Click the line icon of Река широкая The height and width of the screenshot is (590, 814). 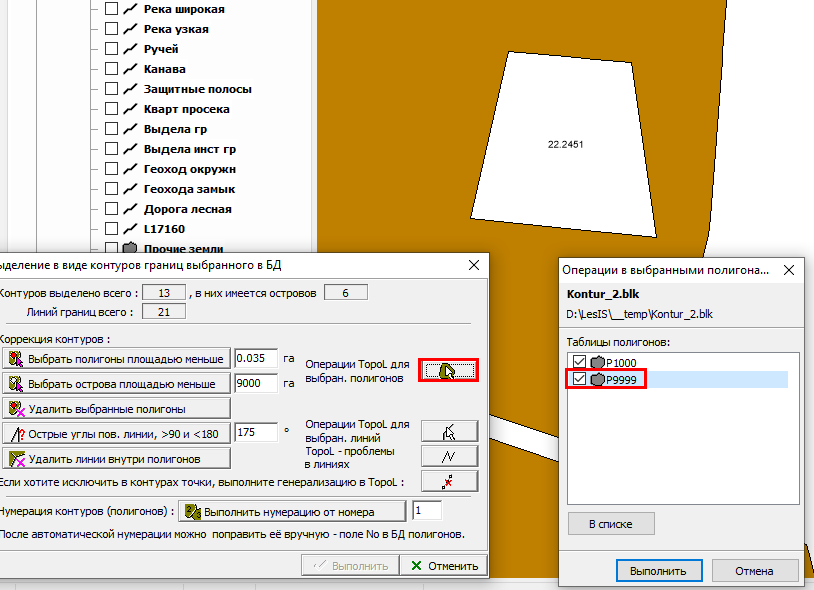click(130, 9)
